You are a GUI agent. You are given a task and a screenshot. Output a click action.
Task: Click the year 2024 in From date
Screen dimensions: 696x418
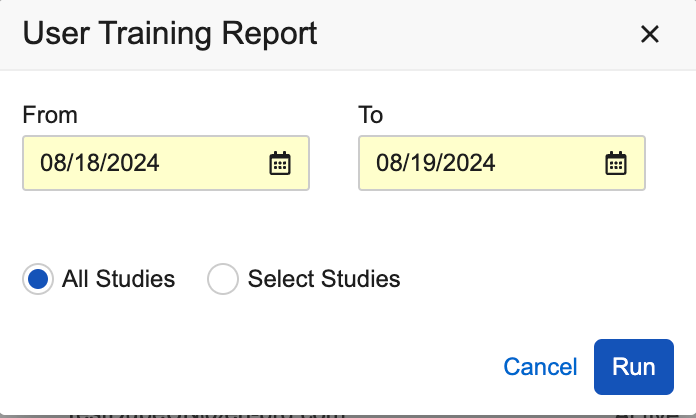pyautogui.click(x=135, y=163)
